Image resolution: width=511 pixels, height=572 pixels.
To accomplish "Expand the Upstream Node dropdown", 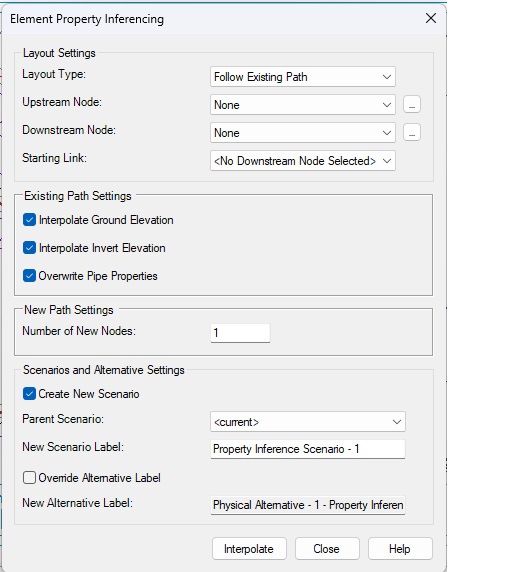I will click(303, 105).
